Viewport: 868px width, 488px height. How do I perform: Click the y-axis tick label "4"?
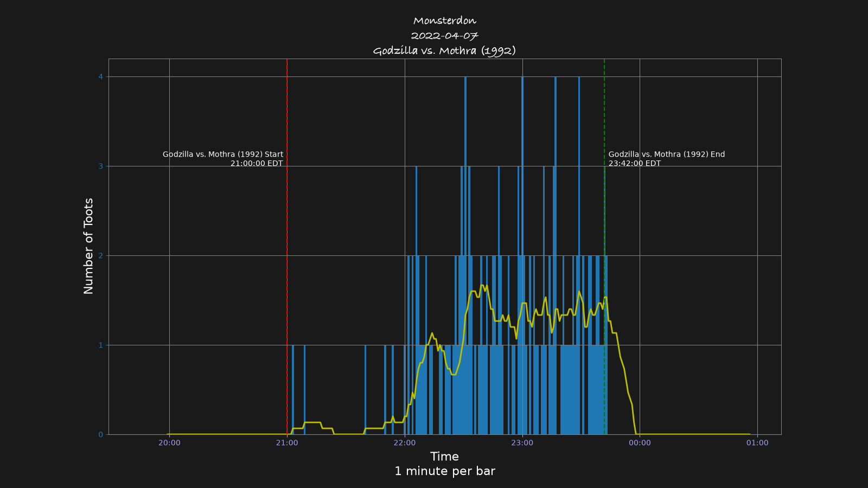pos(100,76)
